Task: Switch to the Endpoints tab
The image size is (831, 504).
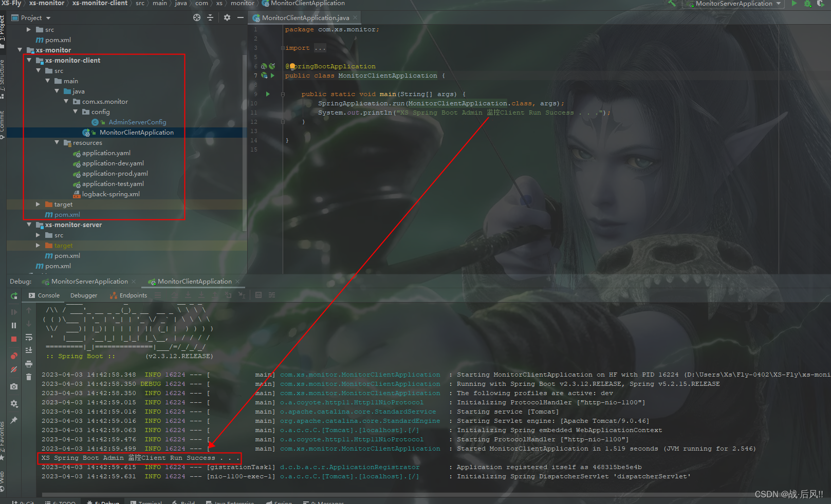Action: [x=128, y=295]
